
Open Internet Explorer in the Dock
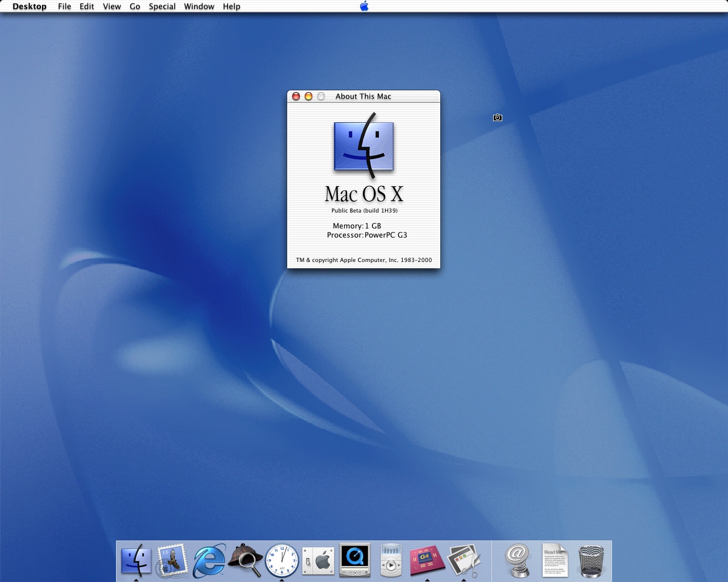pos(209,560)
